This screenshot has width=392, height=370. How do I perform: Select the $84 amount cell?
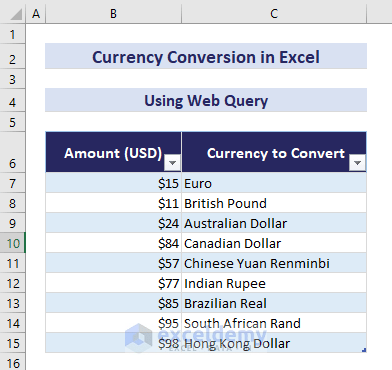114,243
